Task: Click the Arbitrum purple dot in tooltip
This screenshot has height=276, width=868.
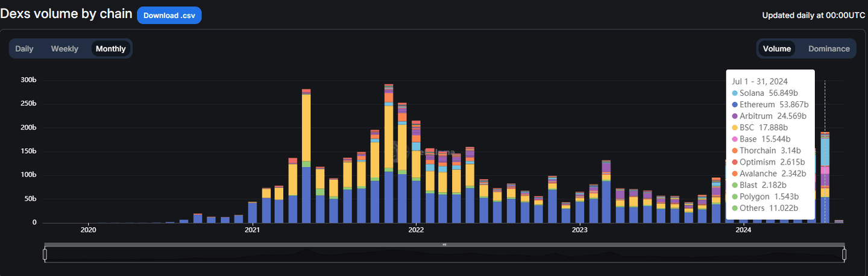Action: coord(735,116)
